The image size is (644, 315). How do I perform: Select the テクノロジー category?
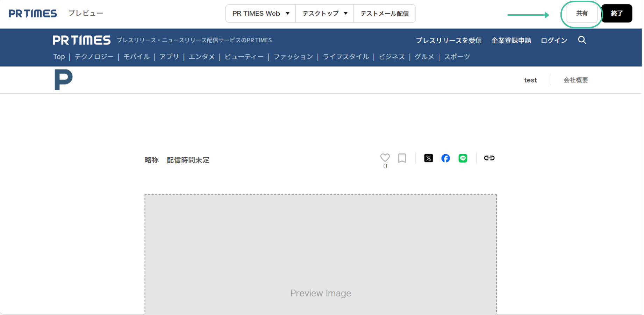tap(94, 57)
